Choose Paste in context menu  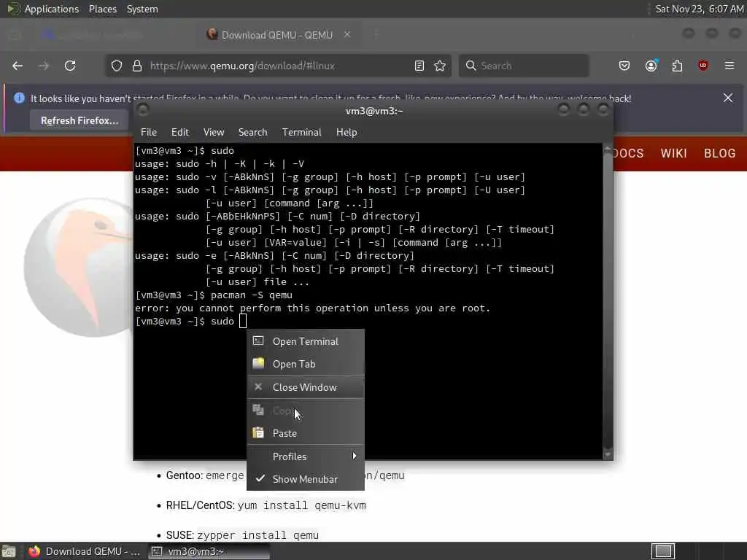point(306,433)
